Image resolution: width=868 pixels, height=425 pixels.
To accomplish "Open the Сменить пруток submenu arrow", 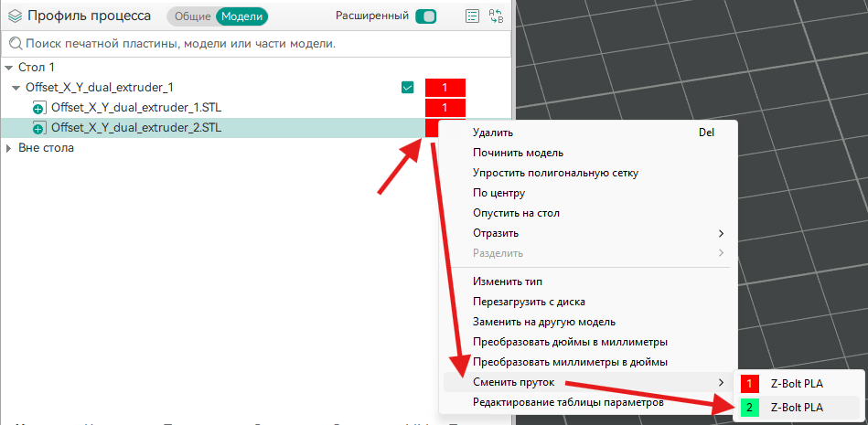I will tap(721, 382).
